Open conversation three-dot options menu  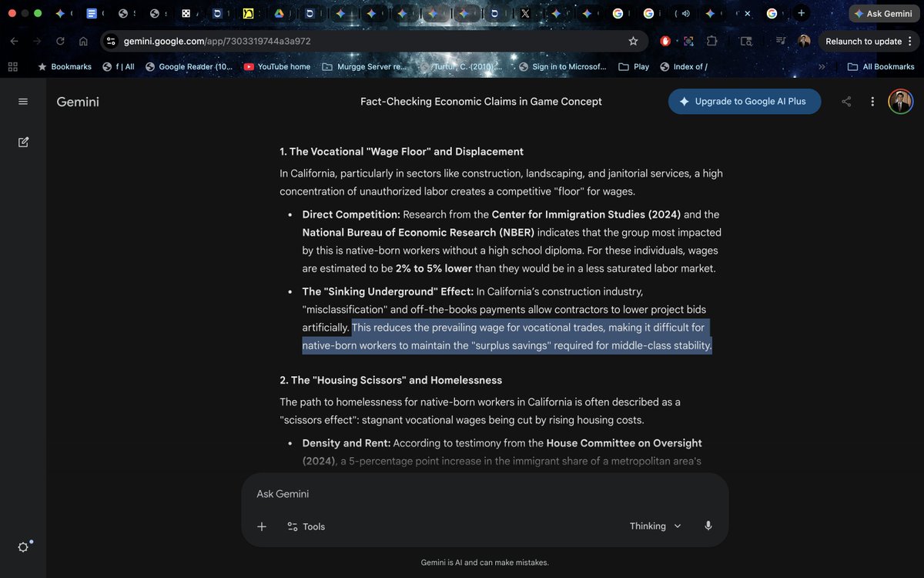click(x=872, y=102)
